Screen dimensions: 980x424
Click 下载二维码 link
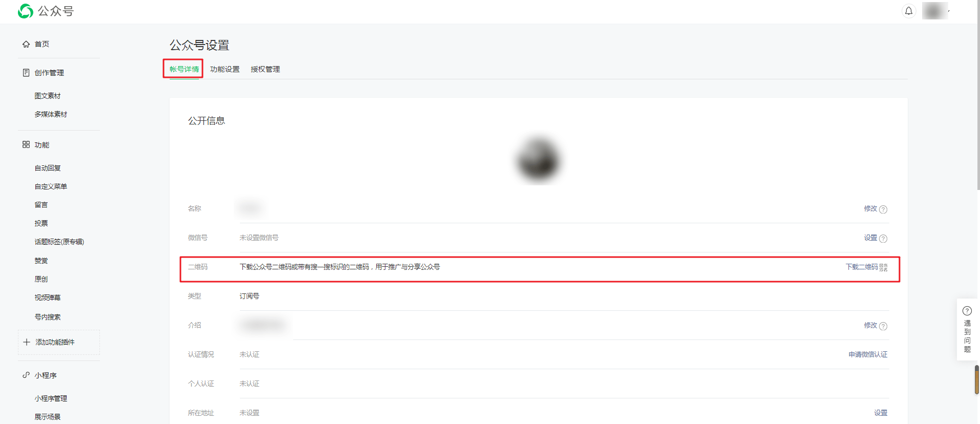pos(862,267)
